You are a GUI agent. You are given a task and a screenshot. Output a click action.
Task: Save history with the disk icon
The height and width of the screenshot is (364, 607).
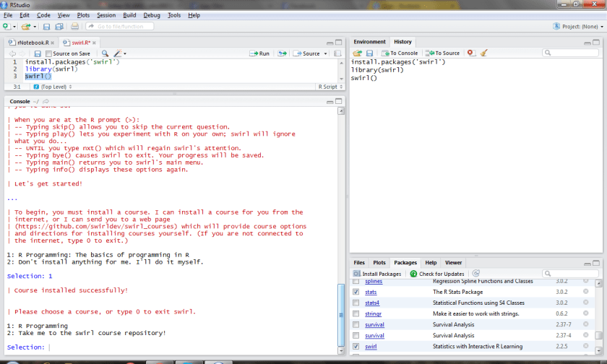point(369,53)
